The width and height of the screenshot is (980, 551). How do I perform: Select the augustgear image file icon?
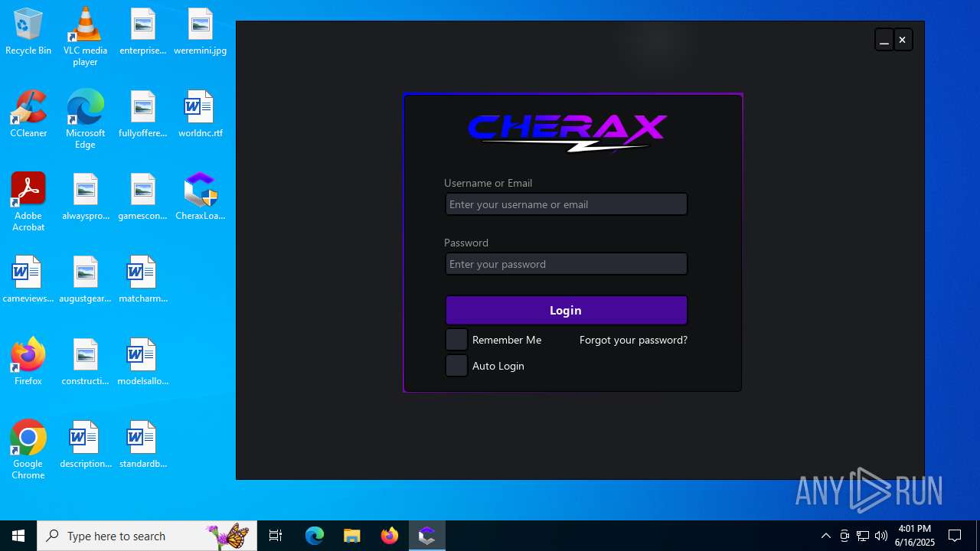pos(85,280)
